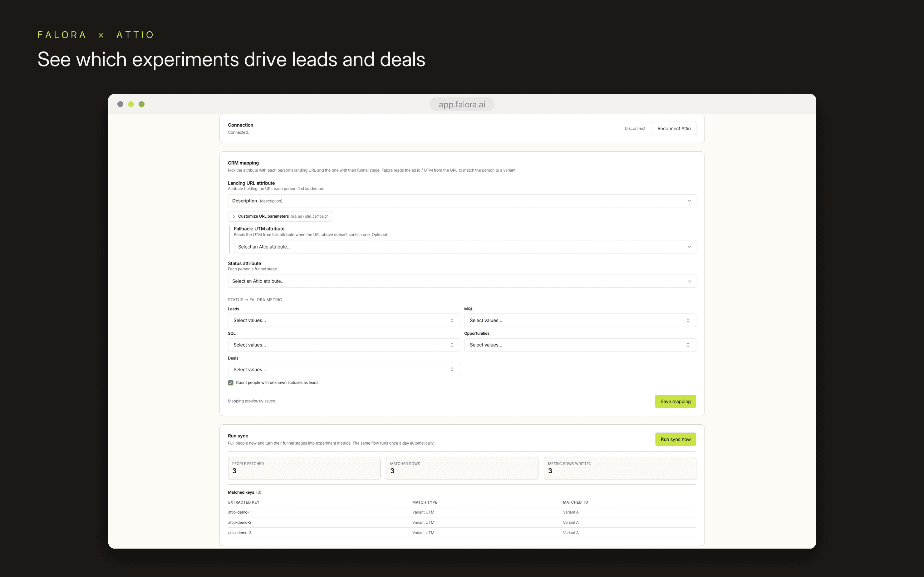Click Variant A in the attio-demo-3 row
This screenshot has width=924, height=577.
(570, 533)
